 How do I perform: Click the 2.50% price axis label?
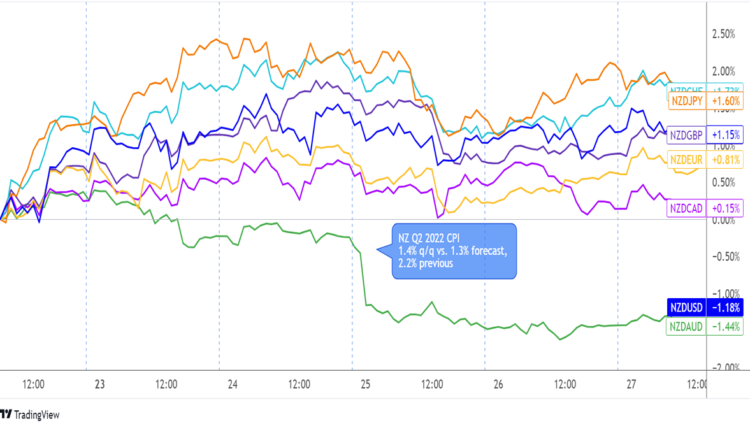coord(725,35)
